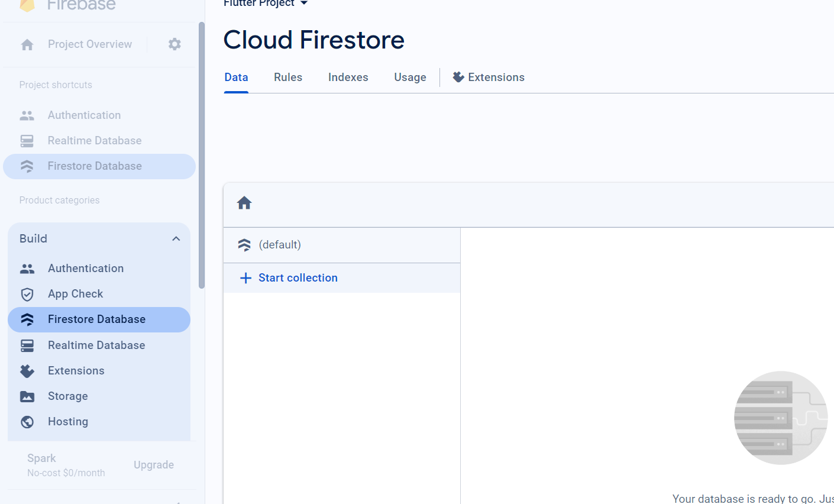Screen dimensions: 834x504
Task: Click the Flutter Project name
Action: 259,3
